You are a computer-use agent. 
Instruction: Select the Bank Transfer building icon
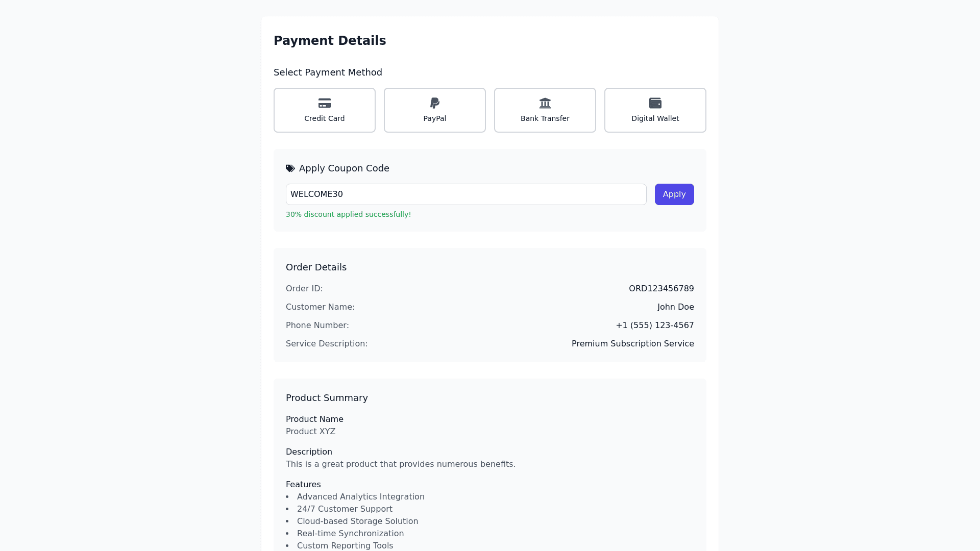545,103
